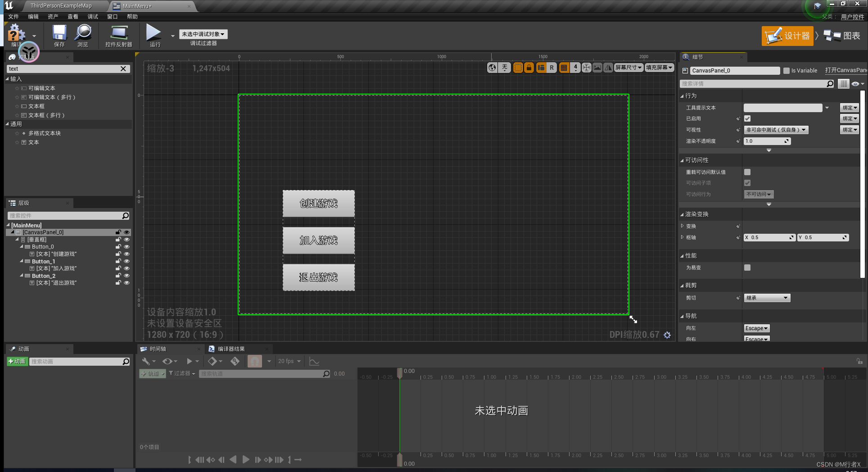Viewport: 868px width, 472px height.
Task: Toggle visibility eye for Button_2
Action: (127, 276)
